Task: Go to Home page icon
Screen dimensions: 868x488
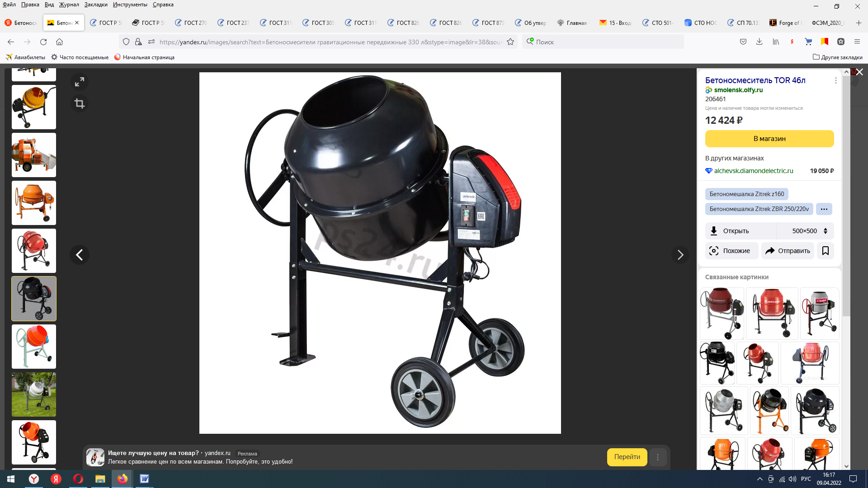Action: click(x=59, y=42)
